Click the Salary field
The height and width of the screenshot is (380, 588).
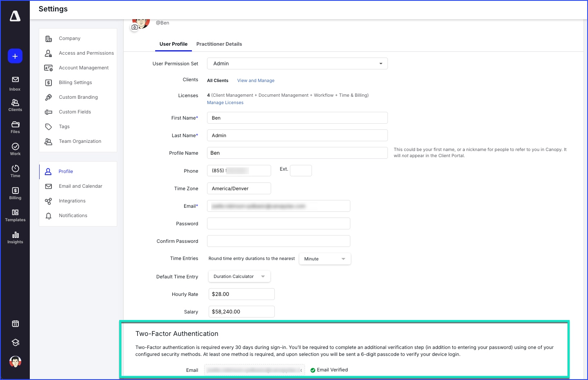click(241, 312)
